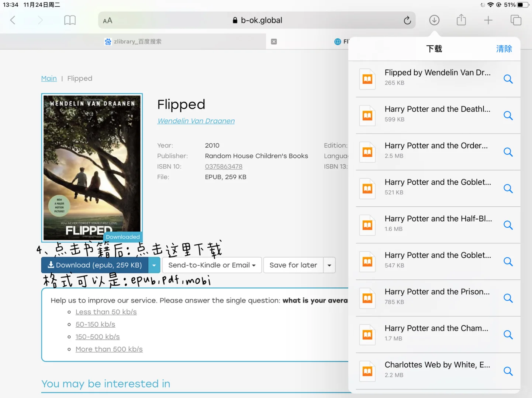This screenshot has width=532, height=398.
Task: Locate 521 KB Goblet file with magnifier
Action: (x=508, y=188)
